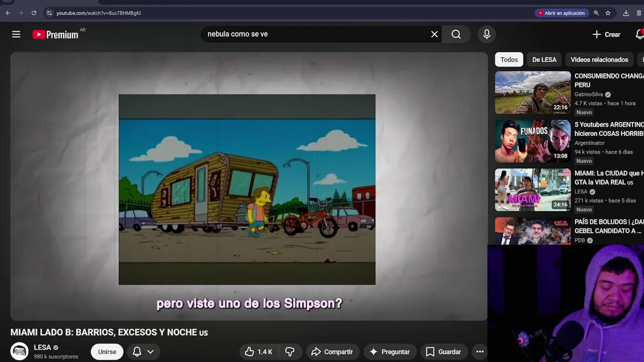The width and height of the screenshot is (644, 362).
Task: Open video title MIAMI: La CIUDAD
Action: tap(609, 178)
